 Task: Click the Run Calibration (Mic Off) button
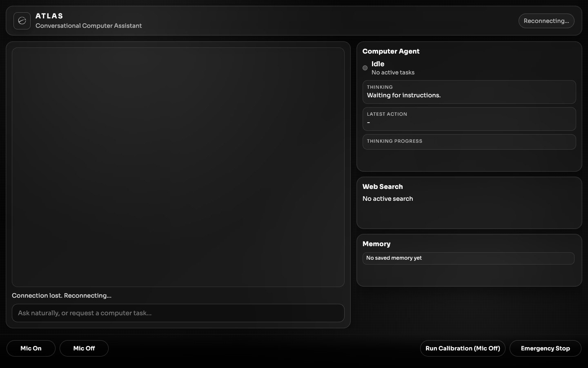[463, 348]
